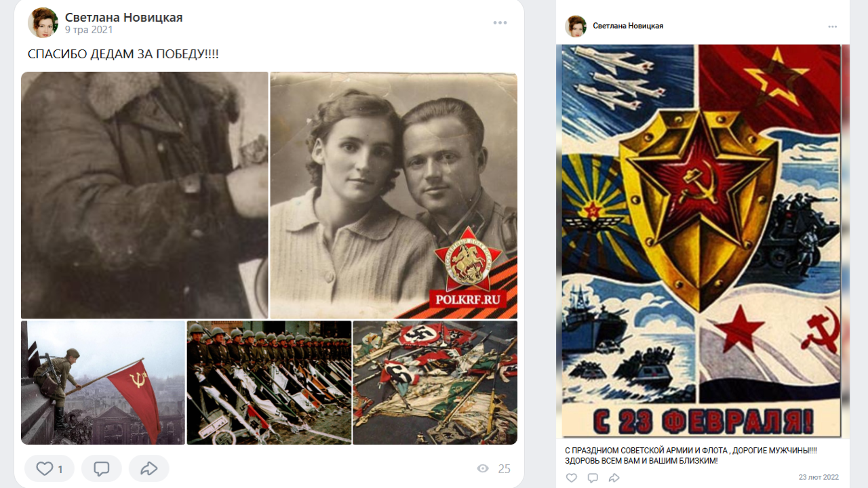Open the 23 февраля postcard image
The image size is (868, 488).
pyautogui.click(x=703, y=241)
